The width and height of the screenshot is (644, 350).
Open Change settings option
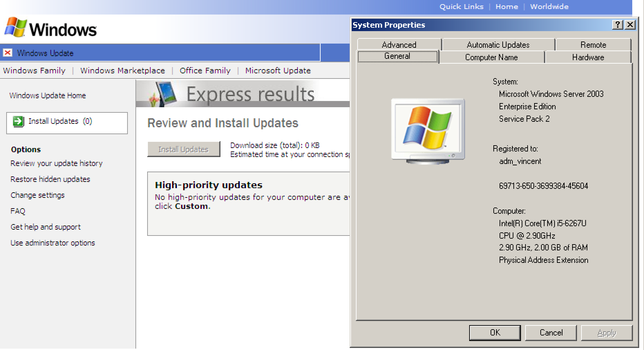point(38,195)
